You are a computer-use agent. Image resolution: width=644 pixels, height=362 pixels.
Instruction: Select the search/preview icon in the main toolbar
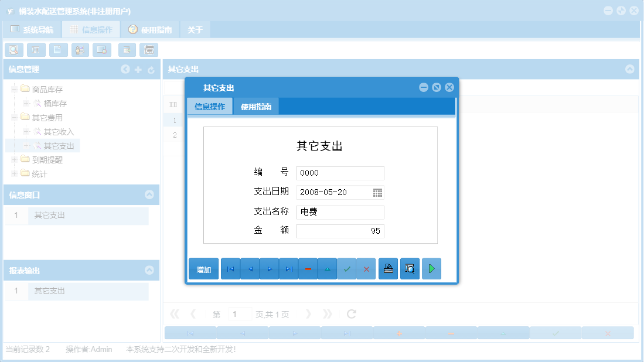click(14, 50)
